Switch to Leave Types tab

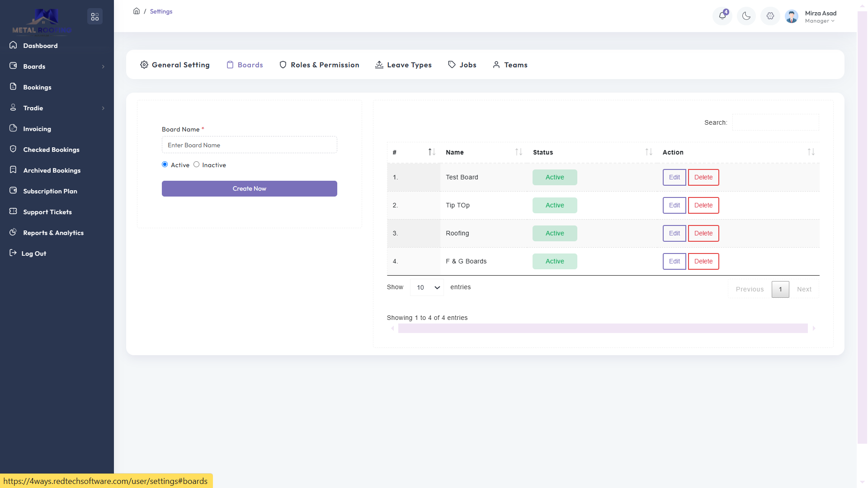tap(403, 65)
